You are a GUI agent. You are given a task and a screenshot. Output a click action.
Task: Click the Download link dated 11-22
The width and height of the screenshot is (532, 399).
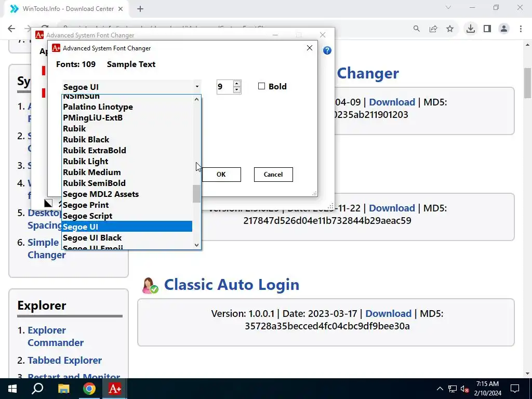(392, 208)
